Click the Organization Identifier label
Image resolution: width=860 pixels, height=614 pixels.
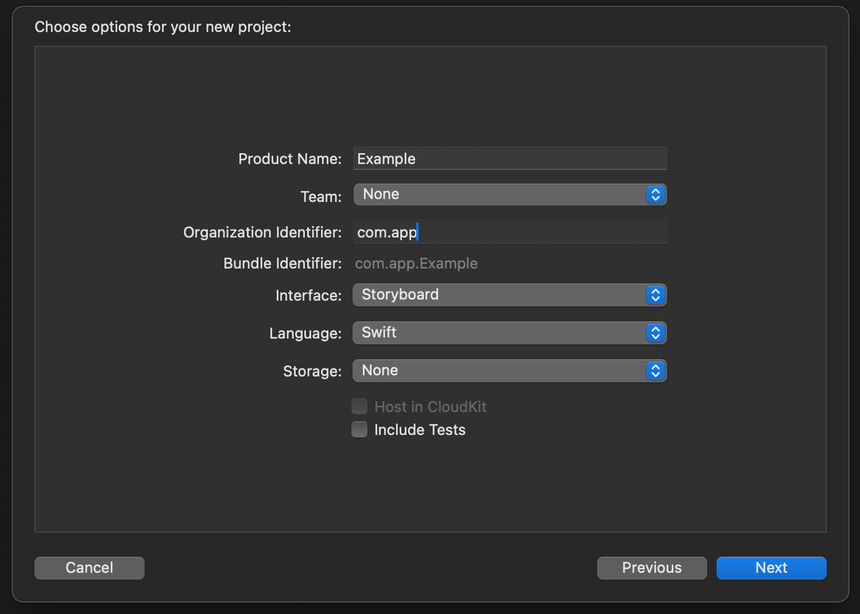click(x=262, y=233)
